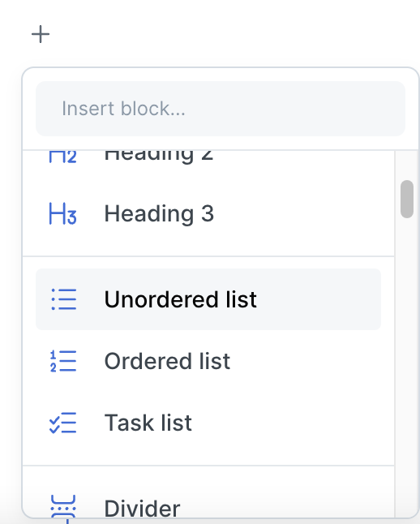Choose the numbered Ordered list icon
The image size is (420, 524).
63,361
